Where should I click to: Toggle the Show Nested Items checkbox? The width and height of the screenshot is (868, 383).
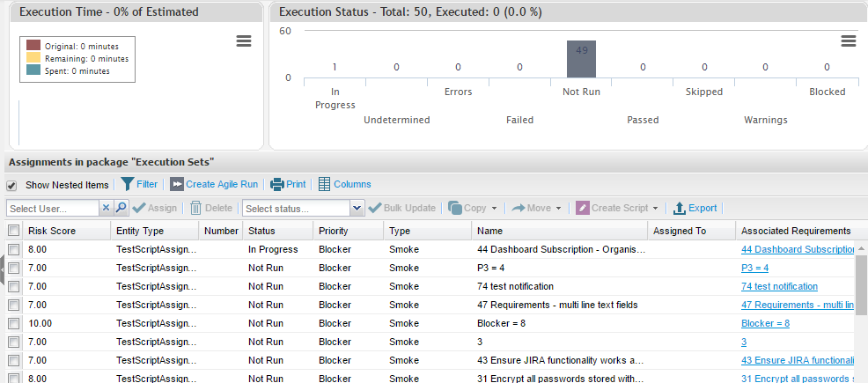click(x=12, y=186)
